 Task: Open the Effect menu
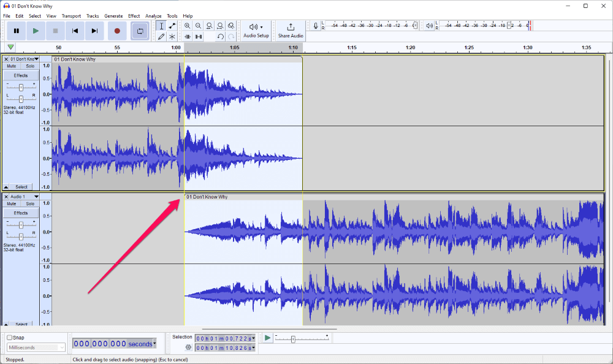tap(134, 16)
